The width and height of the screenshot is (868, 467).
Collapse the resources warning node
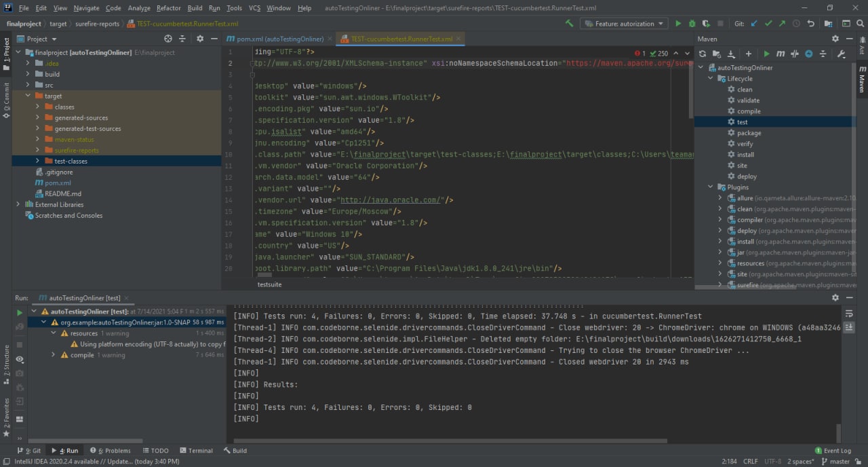point(54,333)
